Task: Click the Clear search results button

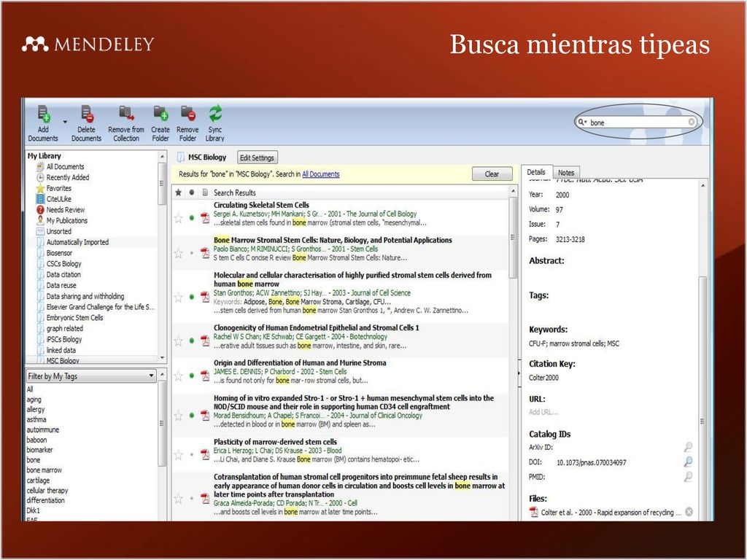Action: [x=492, y=174]
